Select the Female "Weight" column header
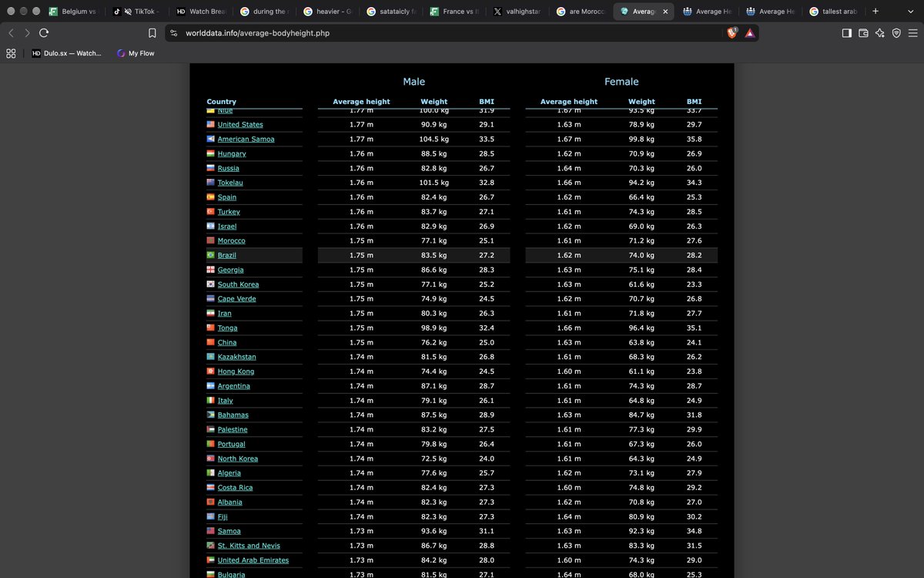This screenshot has width=924, height=578. (641, 102)
